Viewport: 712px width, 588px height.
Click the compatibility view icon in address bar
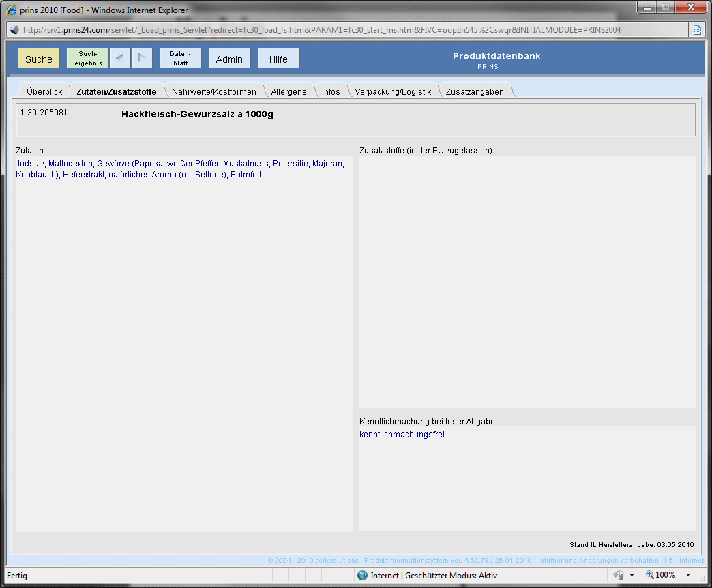point(697,30)
